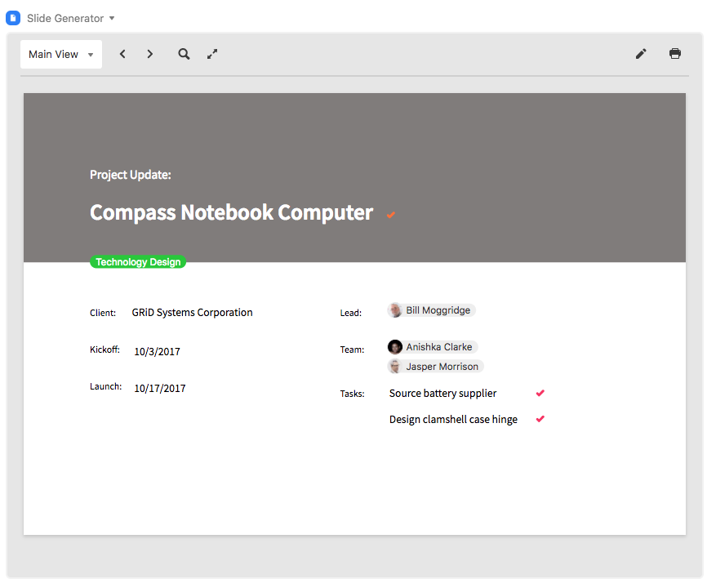The image size is (707, 588).
Task: Click Bill Moggridge's avatar photo
Action: coord(395,310)
